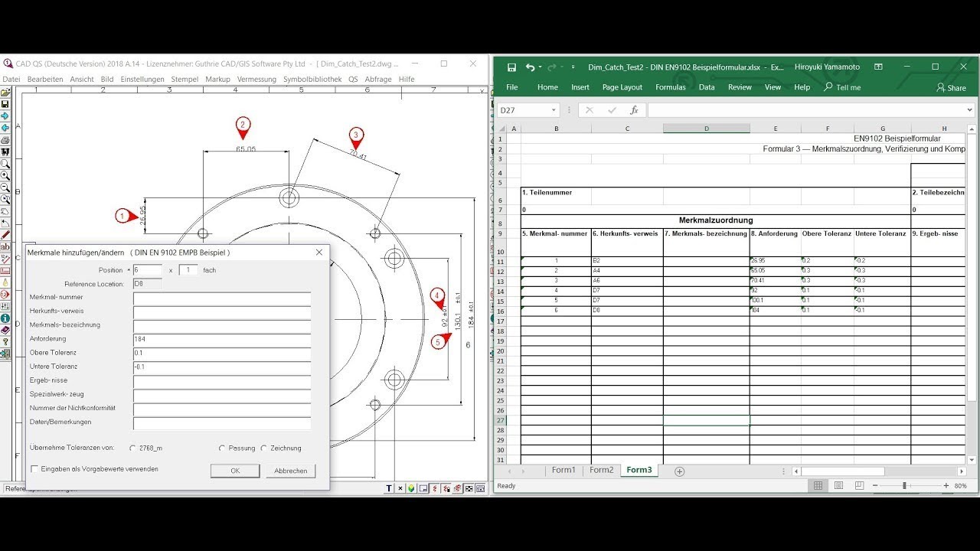Click Excel's Save icon in title bar

[x=511, y=67]
